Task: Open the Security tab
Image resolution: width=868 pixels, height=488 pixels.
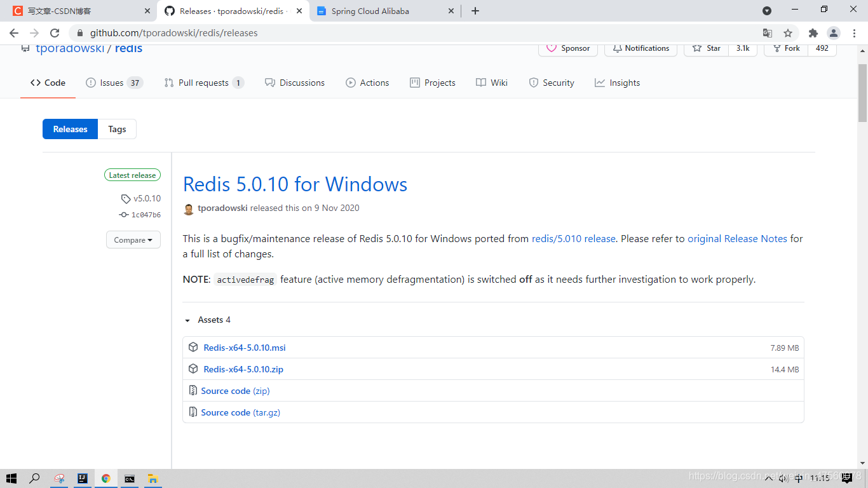Action: point(552,83)
